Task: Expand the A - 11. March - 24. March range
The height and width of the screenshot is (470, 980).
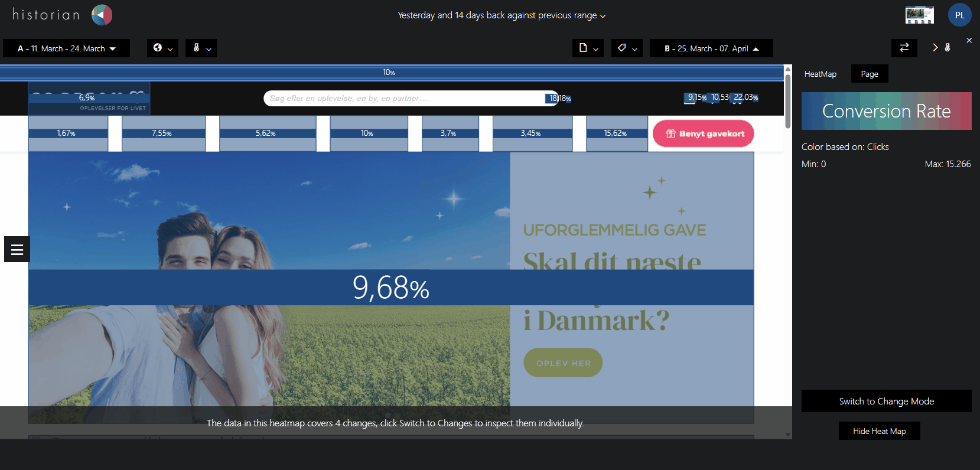Action: 66,48
